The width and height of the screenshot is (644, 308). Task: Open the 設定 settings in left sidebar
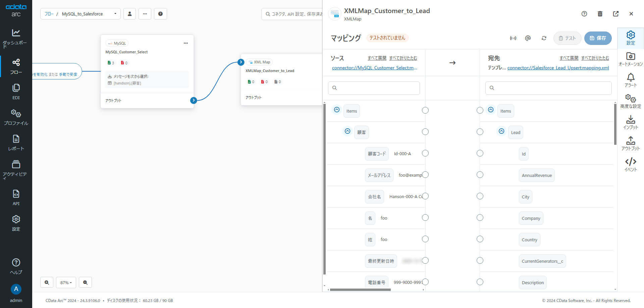click(16, 223)
